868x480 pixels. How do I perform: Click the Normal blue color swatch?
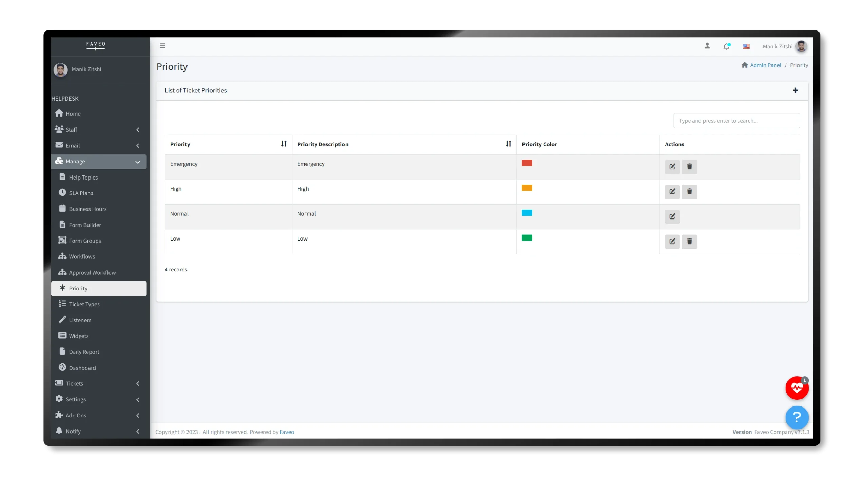pos(527,213)
